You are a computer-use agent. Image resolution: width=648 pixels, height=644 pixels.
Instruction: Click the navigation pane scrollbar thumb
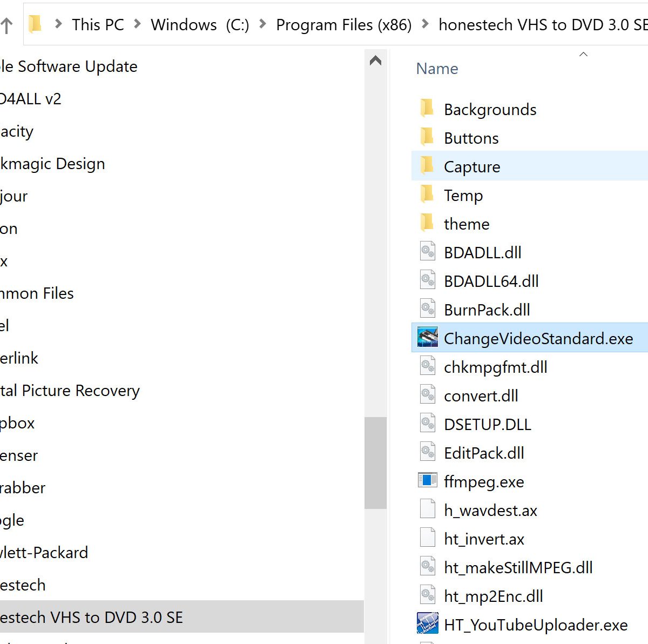pos(375,462)
